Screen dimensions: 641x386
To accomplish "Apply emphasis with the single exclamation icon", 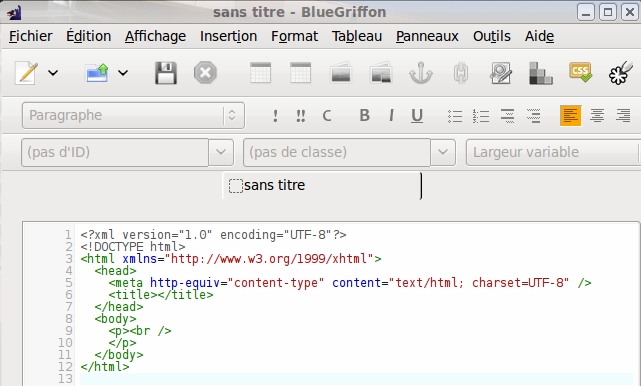I will 275,116.
